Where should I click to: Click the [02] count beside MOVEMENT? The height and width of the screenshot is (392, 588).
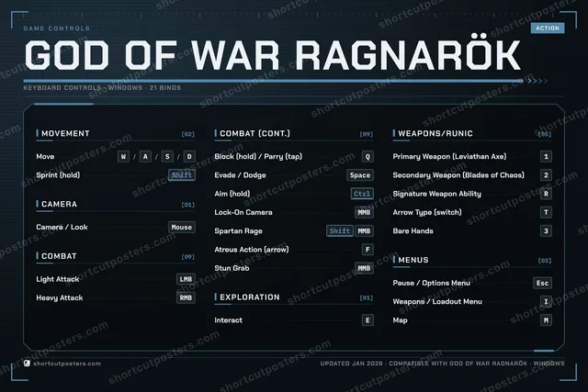(x=187, y=134)
